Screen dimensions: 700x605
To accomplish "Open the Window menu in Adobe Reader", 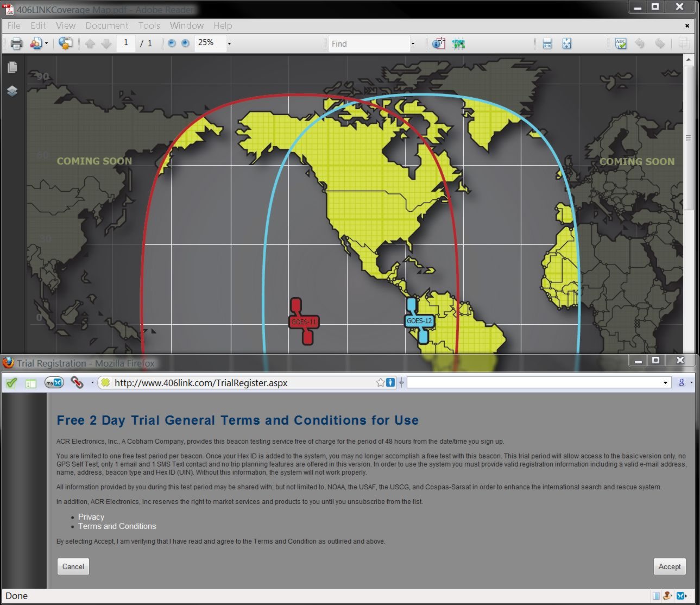I will click(187, 26).
